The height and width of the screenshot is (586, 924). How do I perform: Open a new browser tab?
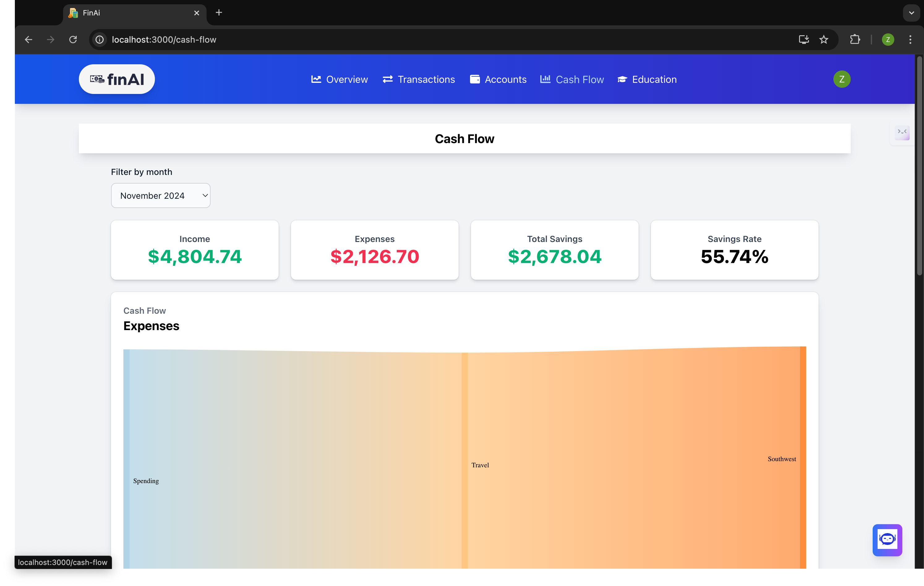pos(219,13)
